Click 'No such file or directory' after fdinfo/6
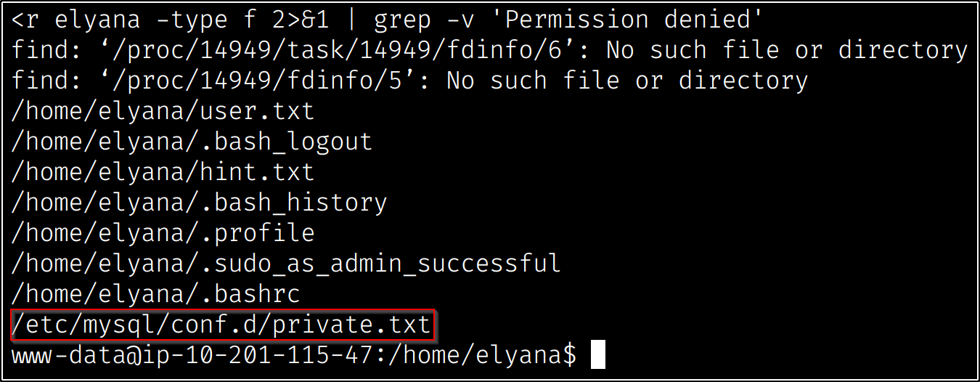The image size is (980, 382). pos(786,50)
